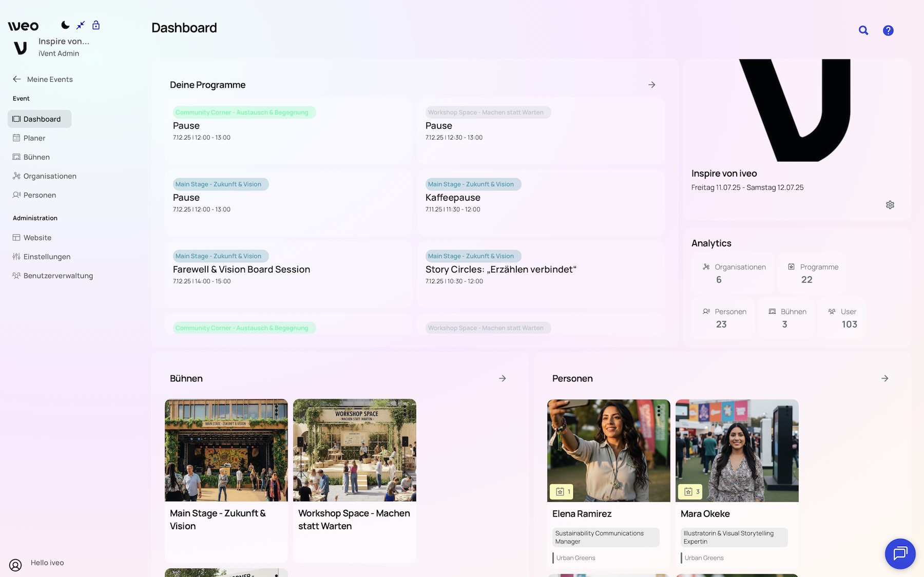Image resolution: width=924 pixels, height=577 pixels.
Task: Open the Planer section in the sidebar
Action: click(x=35, y=138)
